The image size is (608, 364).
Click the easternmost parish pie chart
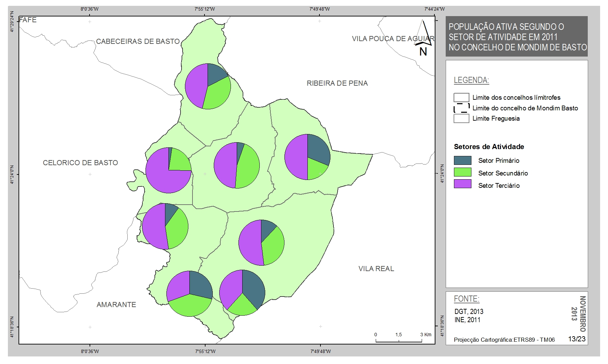(x=307, y=157)
